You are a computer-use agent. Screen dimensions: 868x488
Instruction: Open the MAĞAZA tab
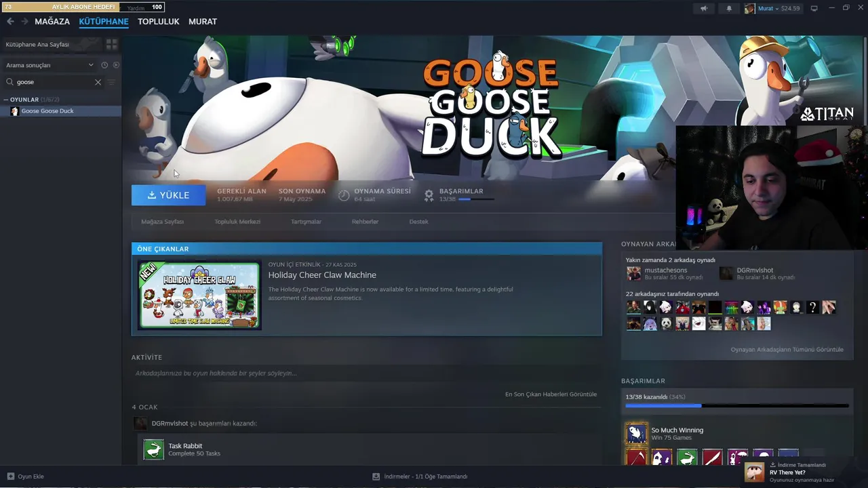(x=52, y=22)
